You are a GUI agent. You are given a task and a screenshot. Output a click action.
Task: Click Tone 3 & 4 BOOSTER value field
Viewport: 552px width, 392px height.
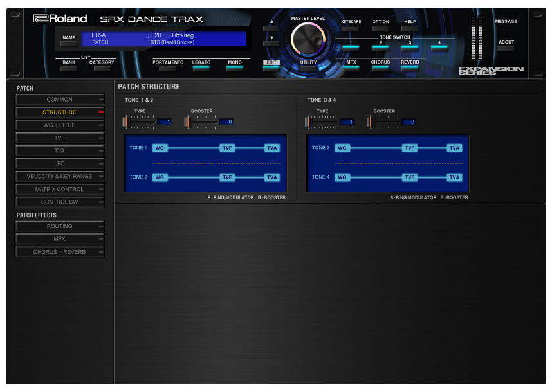tap(409, 122)
